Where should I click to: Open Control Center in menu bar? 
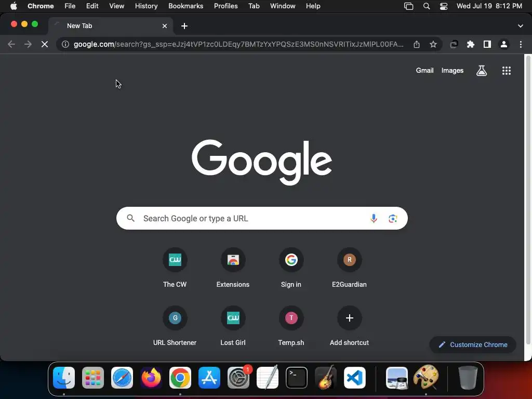click(x=444, y=6)
